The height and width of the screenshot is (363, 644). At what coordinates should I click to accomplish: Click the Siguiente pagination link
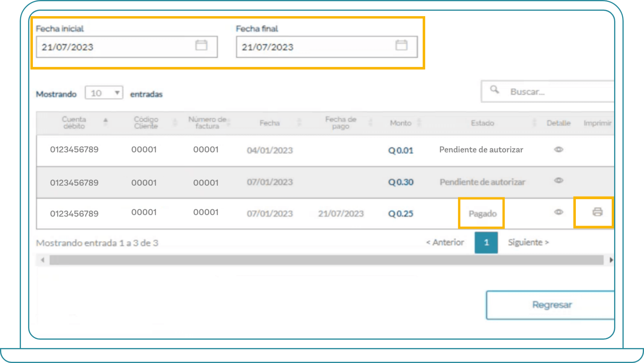pos(528,242)
